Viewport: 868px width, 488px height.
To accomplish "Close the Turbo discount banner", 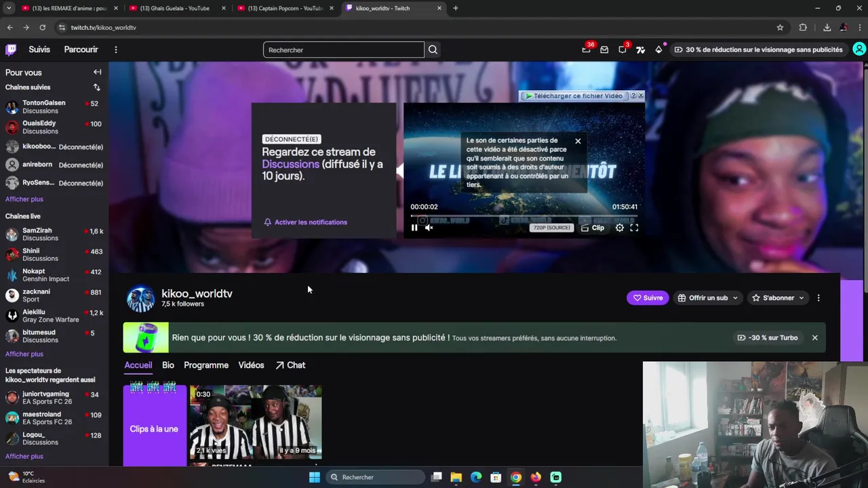I will (815, 338).
